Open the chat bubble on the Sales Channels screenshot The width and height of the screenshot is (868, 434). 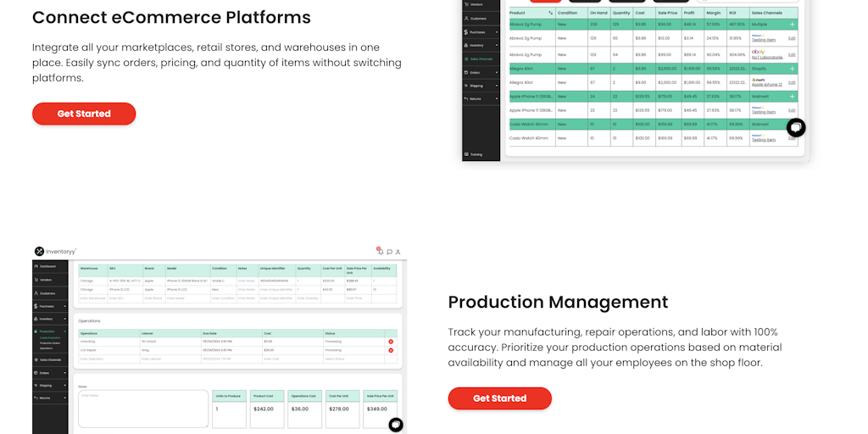795,128
